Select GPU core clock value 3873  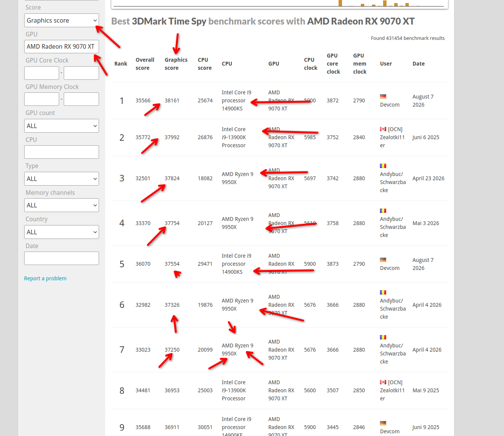[x=332, y=264]
